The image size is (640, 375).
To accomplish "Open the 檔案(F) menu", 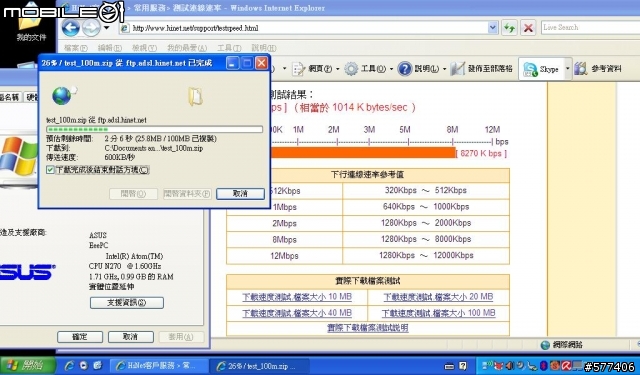I will [x=76, y=48].
